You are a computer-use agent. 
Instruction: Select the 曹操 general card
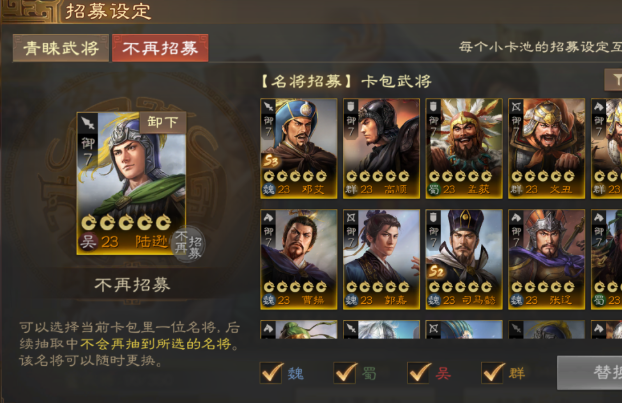click(x=299, y=259)
